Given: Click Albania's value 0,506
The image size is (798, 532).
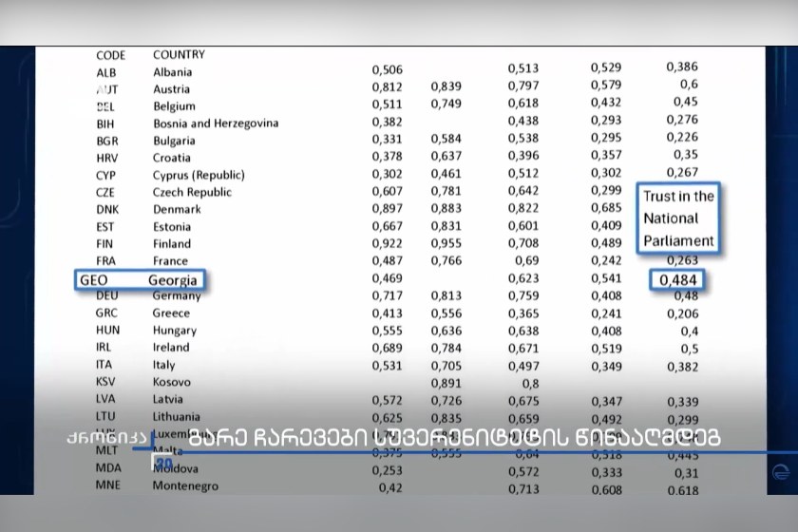Looking at the screenshot, I should [387, 69].
